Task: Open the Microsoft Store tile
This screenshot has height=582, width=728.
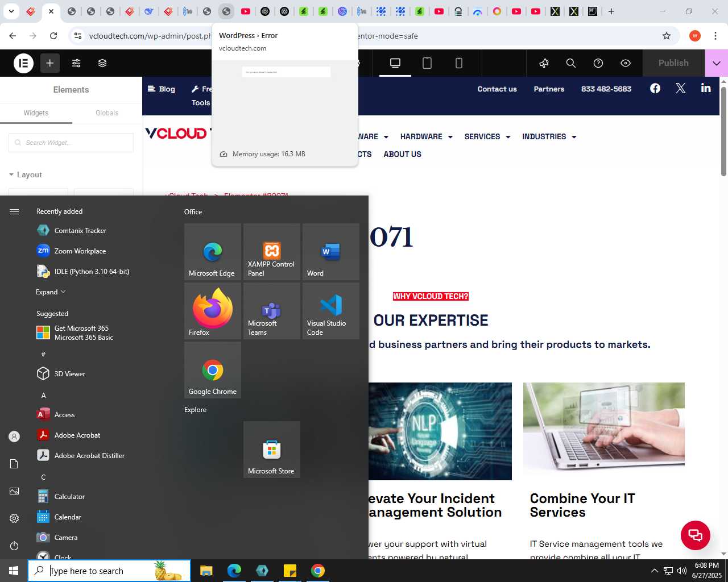Action: point(272,450)
